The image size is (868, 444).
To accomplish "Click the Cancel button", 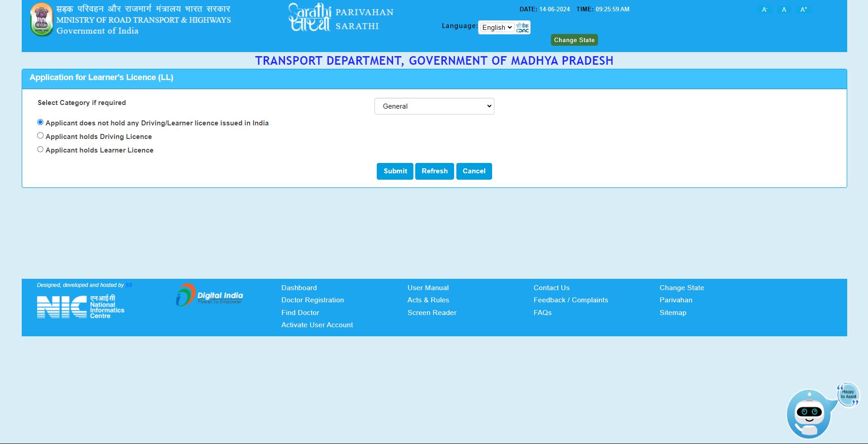I will click(x=474, y=171).
